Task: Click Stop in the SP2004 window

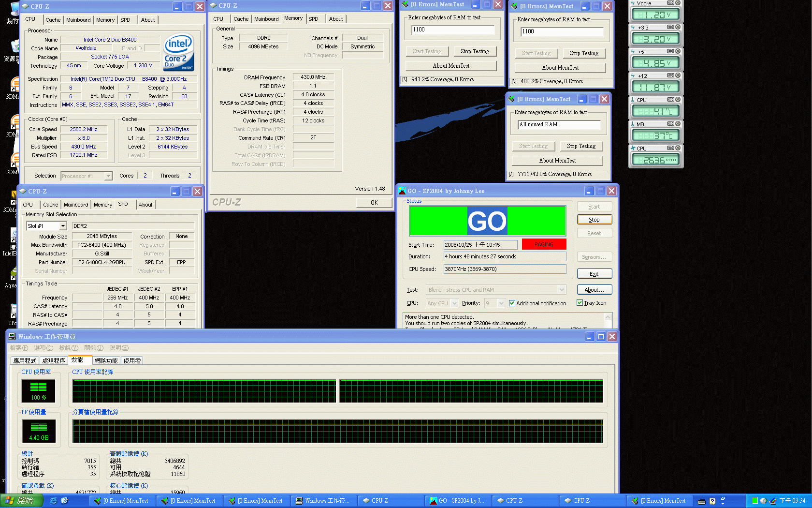Action: pyautogui.click(x=594, y=220)
